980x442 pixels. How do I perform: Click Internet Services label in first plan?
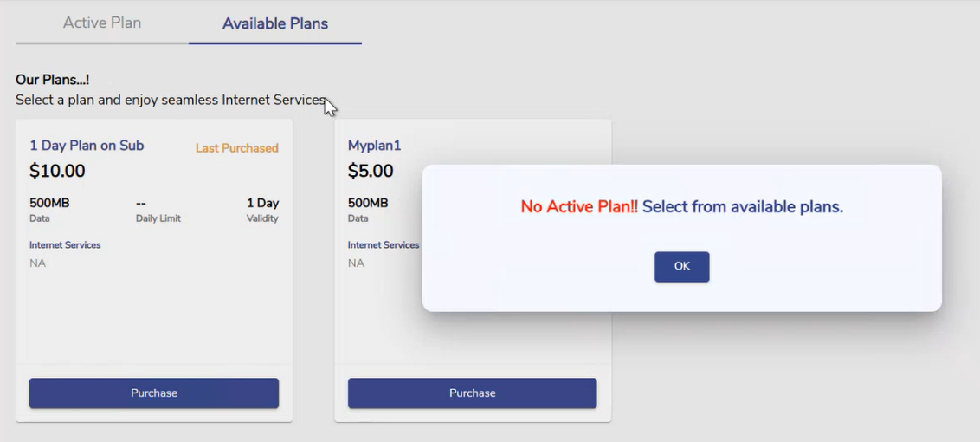[65, 245]
